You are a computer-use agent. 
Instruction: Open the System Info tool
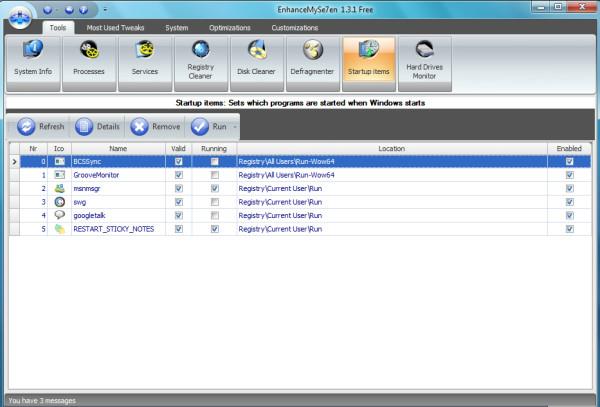tap(33, 61)
